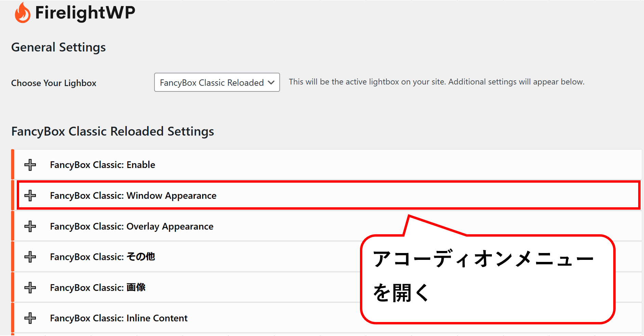Click plus icon beside FancyBox Classic: 画像
This screenshot has width=644, height=336.
(x=30, y=288)
